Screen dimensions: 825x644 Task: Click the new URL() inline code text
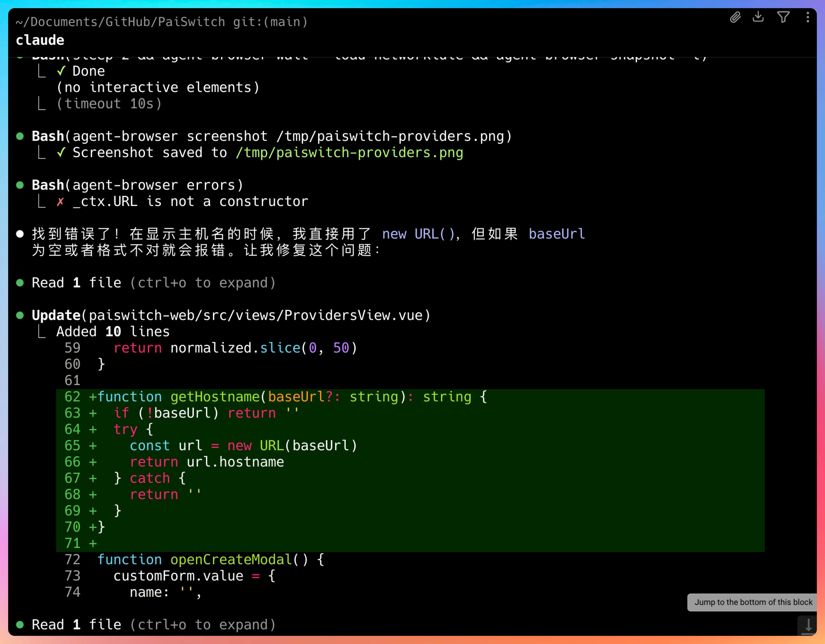click(x=418, y=234)
